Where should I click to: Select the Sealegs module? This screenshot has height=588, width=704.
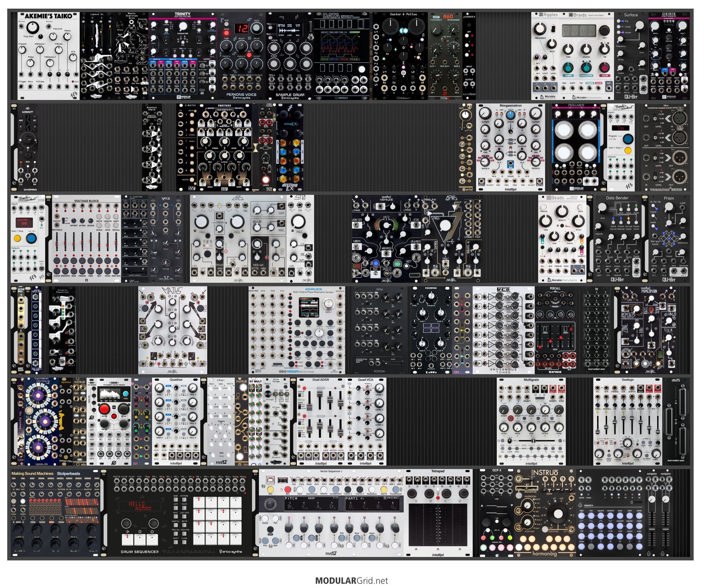pyautogui.click(x=628, y=421)
